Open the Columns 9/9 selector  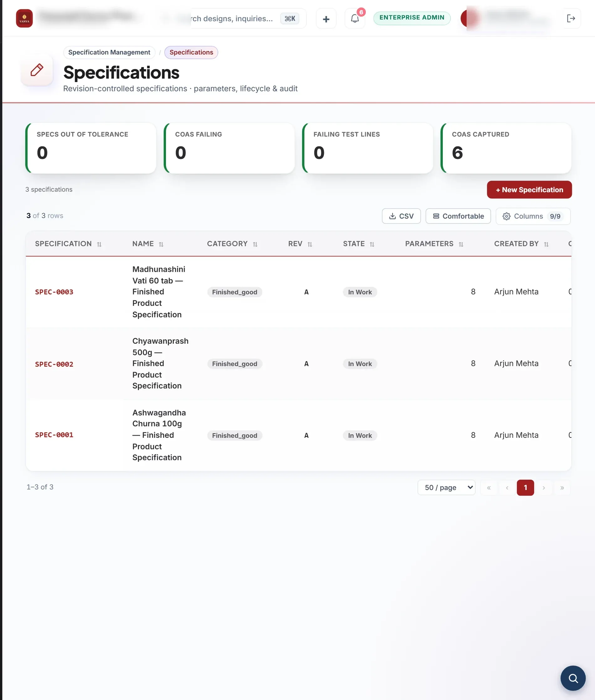pyautogui.click(x=533, y=216)
